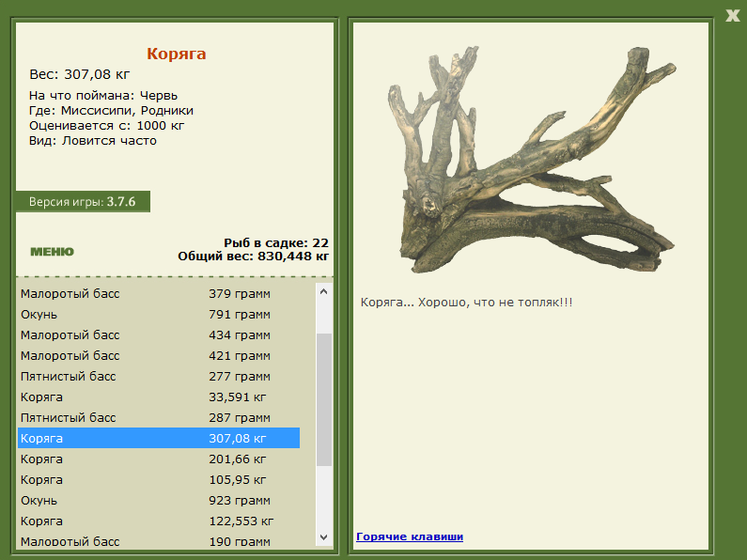Select Малоротый басс 434 грамм entry
The height and width of the screenshot is (560, 747).
(x=159, y=335)
